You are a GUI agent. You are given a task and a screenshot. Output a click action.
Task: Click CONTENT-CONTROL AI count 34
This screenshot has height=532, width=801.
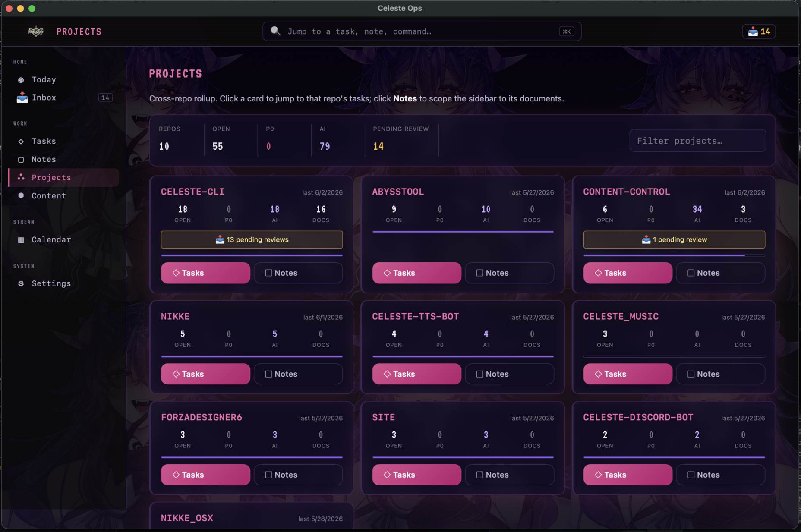(x=697, y=209)
